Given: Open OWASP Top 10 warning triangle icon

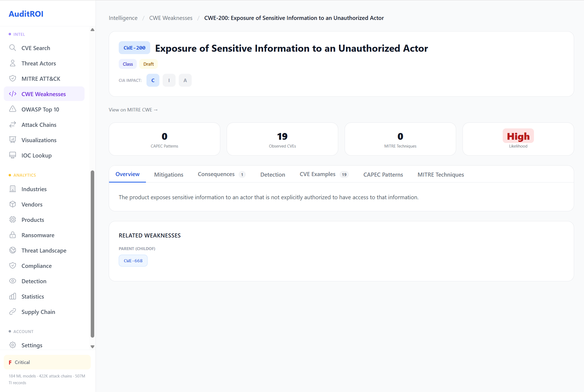Looking at the screenshot, I should (13, 109).
